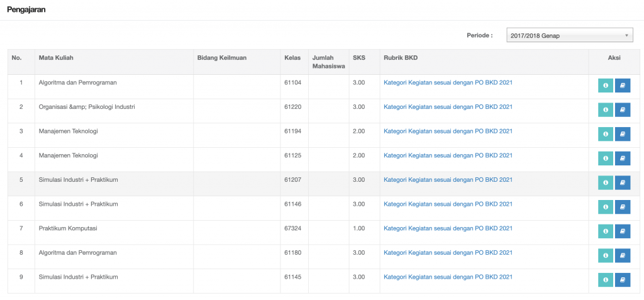Image resolution: width=644 pixels, height=300 pixels.
Task: Click the SKS column header
Action: pyautogui.click(x=359, y=57)
